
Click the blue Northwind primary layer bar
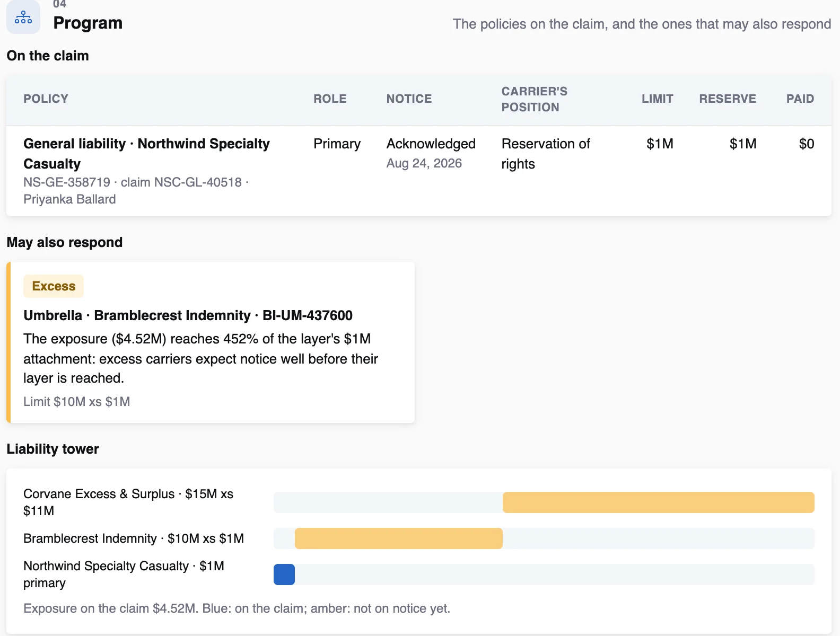(284, 575)
